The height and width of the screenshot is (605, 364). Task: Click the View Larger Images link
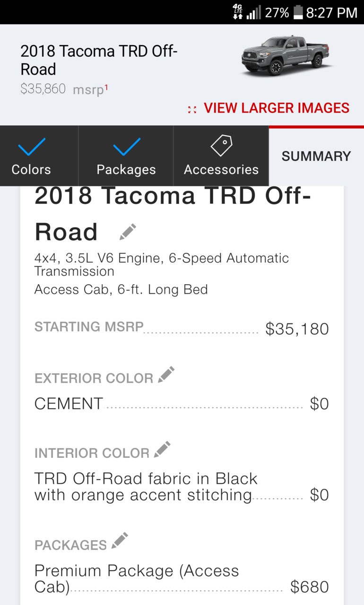click(277, 108)
